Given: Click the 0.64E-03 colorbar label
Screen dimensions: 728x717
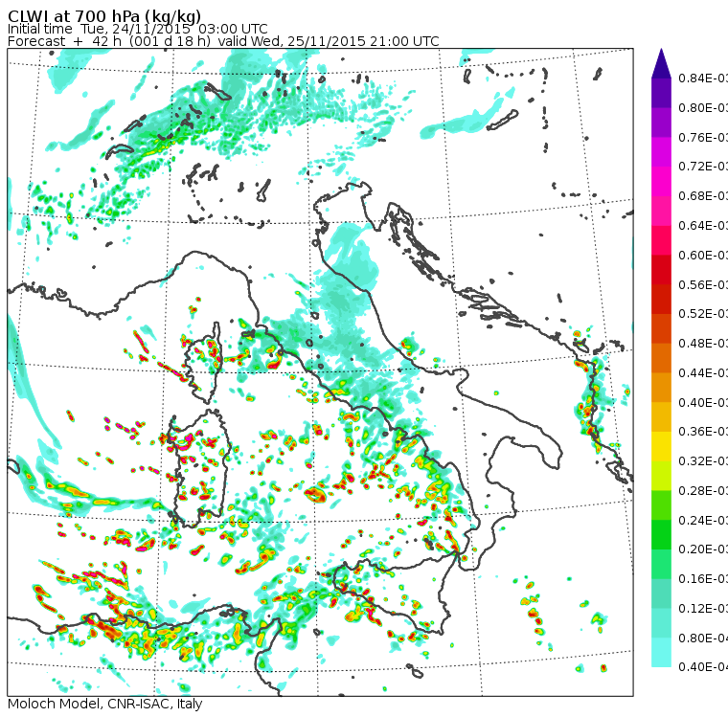Looking at the screenshot, I should [702, 226].
